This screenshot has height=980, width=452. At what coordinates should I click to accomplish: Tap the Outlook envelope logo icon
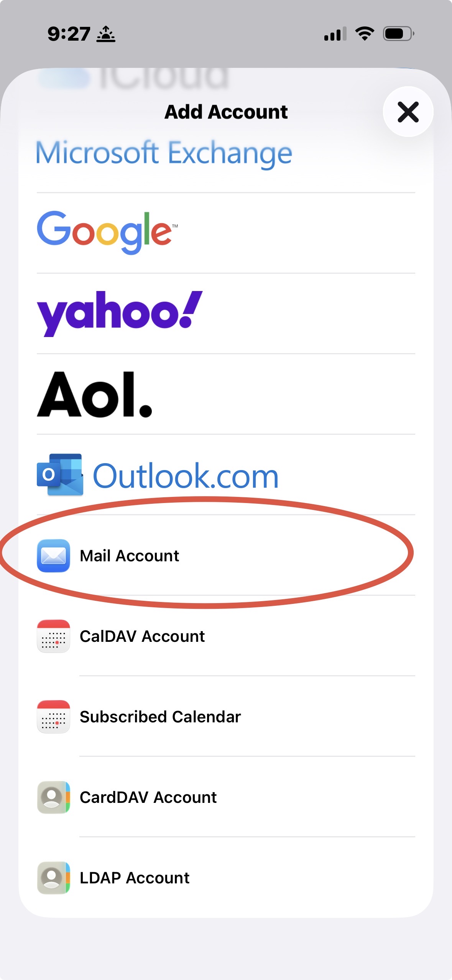click(60, 475)
